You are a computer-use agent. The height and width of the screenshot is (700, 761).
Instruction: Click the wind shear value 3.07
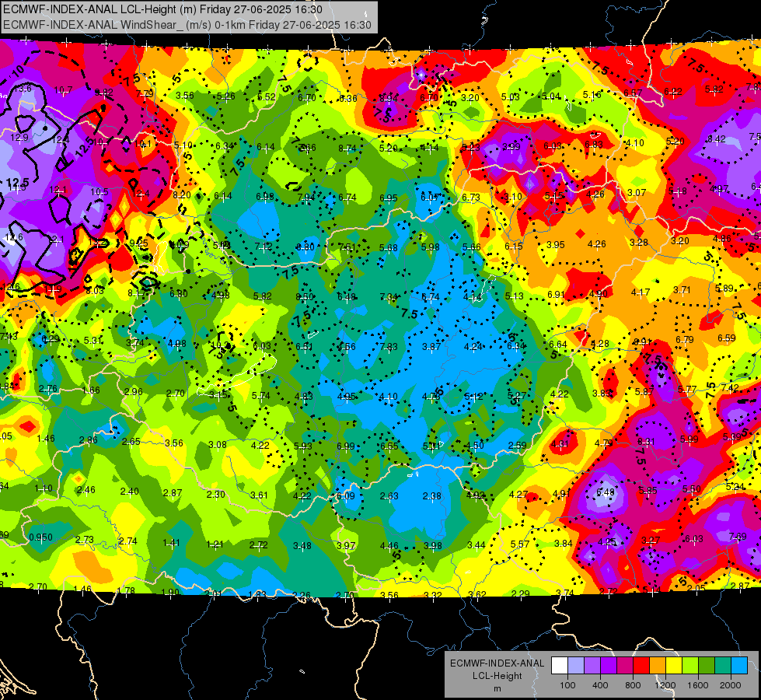click(x=637, y=193)
